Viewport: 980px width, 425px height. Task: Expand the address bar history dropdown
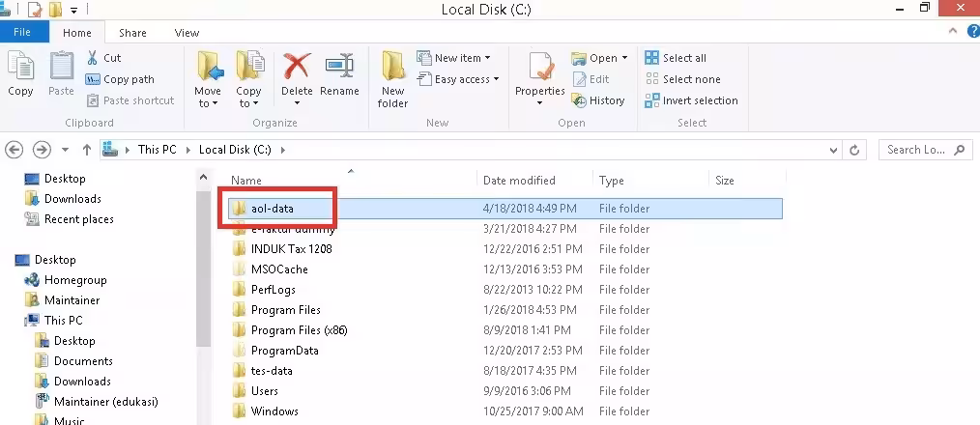click(833, 150)
